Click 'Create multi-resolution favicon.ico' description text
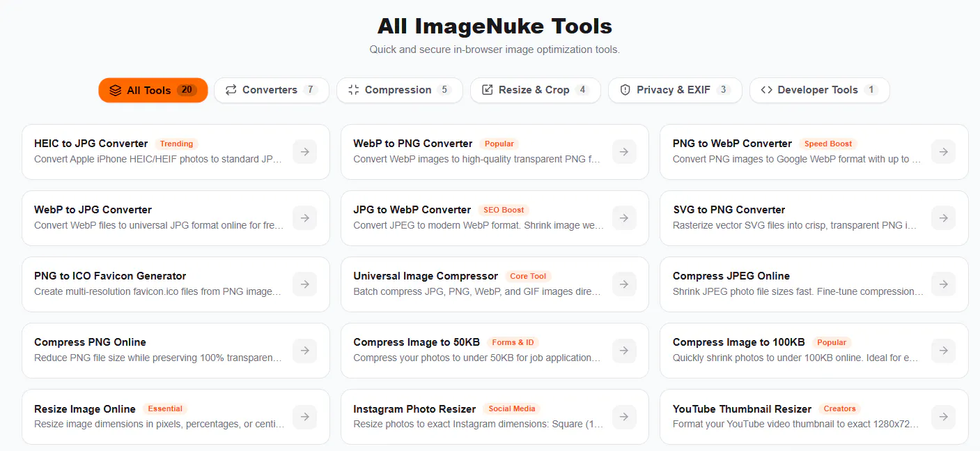980x451 pixels. [x=160, y=291]
